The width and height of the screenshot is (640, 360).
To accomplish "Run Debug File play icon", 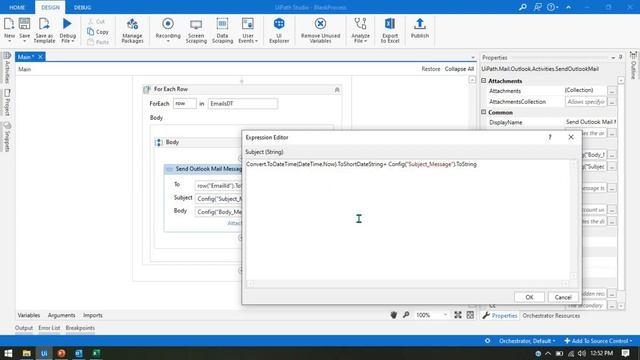I will click(x=67, y=24).
